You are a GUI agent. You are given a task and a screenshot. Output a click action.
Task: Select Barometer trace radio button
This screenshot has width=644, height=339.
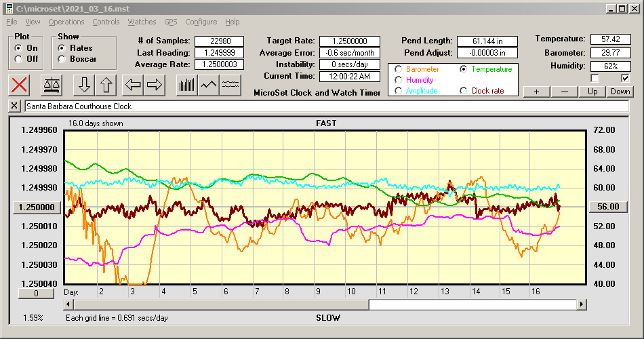click(398, 69)
